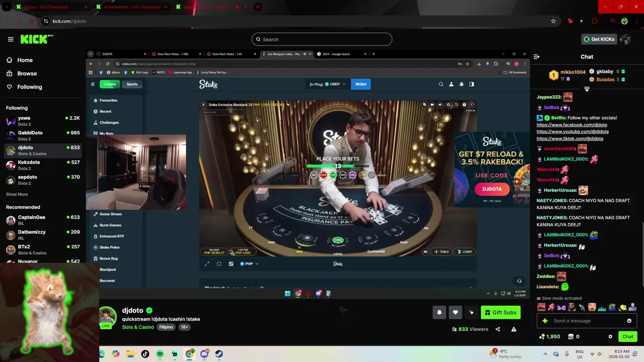
Task: Open chat settings gear
Action: tap(610, 336)
